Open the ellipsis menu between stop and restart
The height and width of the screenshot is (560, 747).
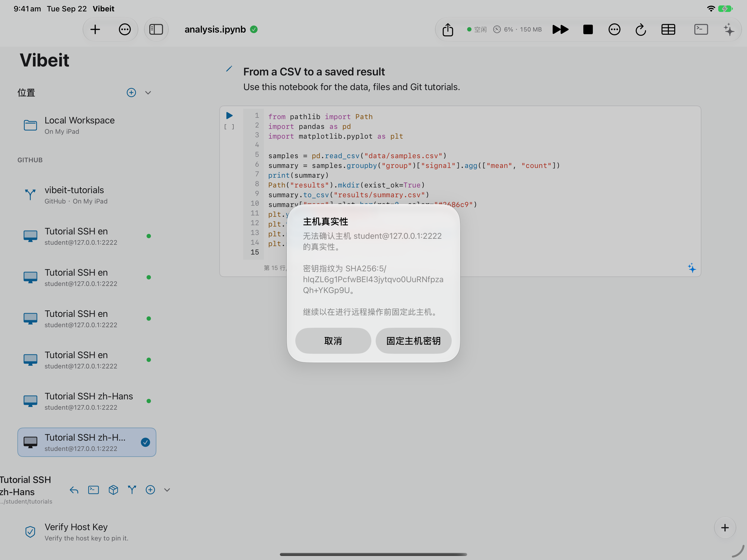click(x=614, y=29)
